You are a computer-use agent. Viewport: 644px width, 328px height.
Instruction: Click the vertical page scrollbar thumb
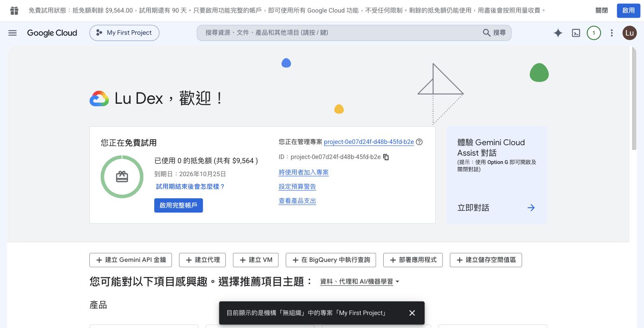[634, 98]
